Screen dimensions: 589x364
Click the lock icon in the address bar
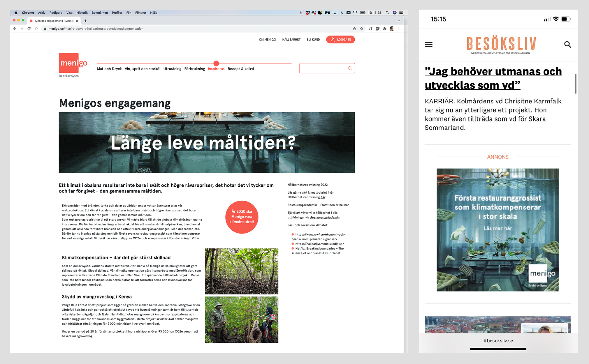45,29
